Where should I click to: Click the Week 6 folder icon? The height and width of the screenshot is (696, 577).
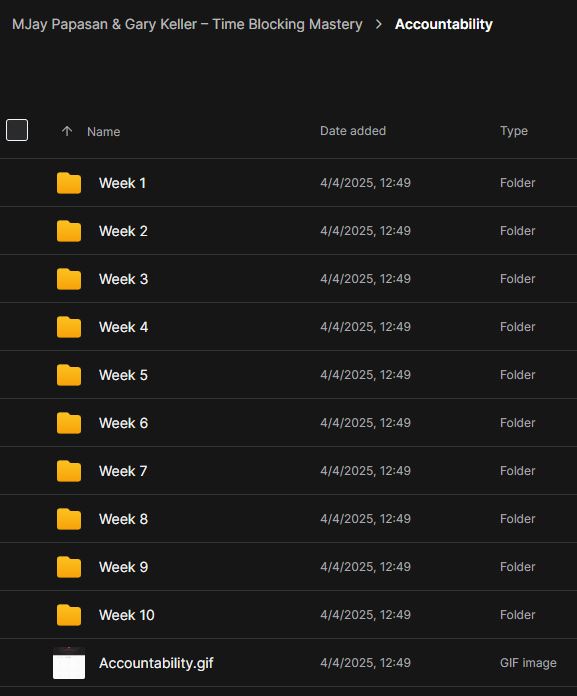(69, 423)
